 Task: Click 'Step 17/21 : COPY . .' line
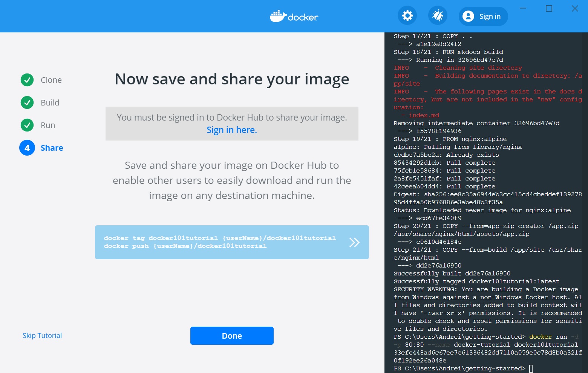click(x=433, y=36)
